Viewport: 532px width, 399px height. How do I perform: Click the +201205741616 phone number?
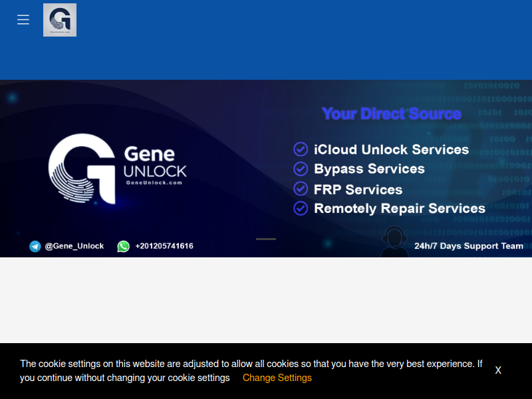[x=164, y=246]
